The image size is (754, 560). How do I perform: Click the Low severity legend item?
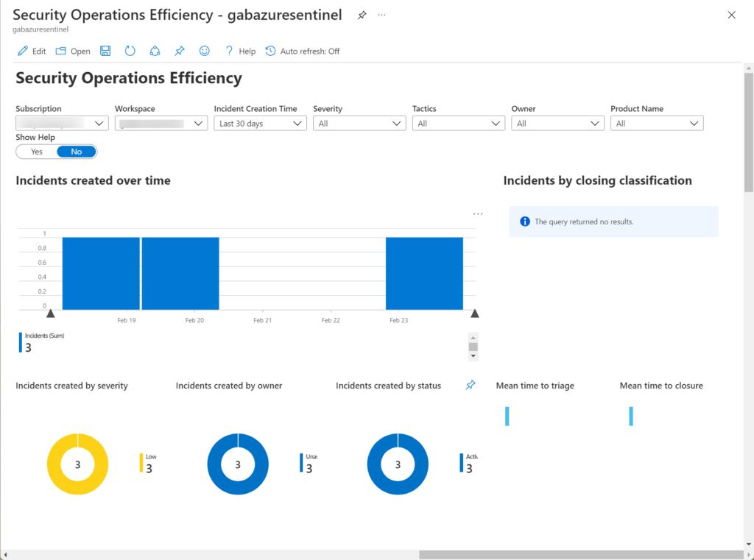[149, 464]
